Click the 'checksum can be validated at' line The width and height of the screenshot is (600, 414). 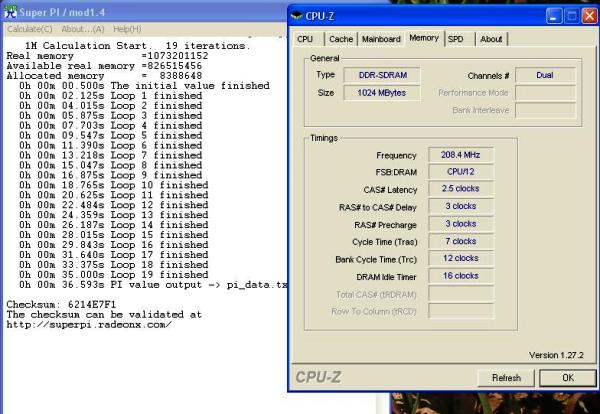104,315
